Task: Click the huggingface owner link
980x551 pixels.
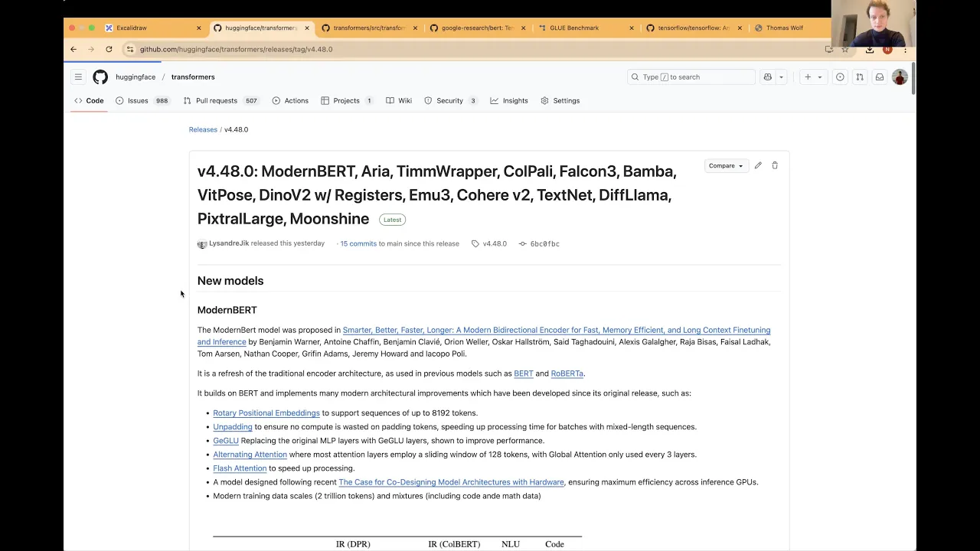Action: coord(136,77)
